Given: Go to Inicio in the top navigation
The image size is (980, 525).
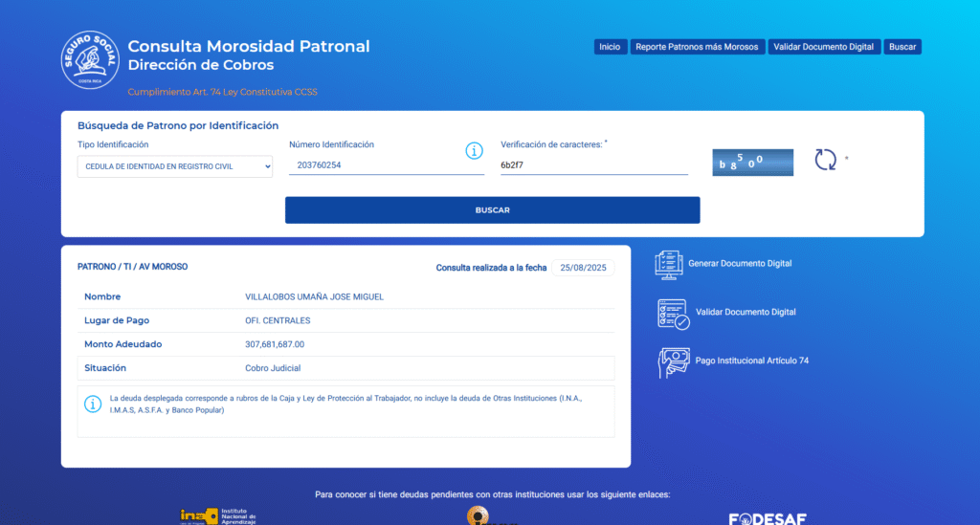Looking at the screenshot, I should point(610,47).
